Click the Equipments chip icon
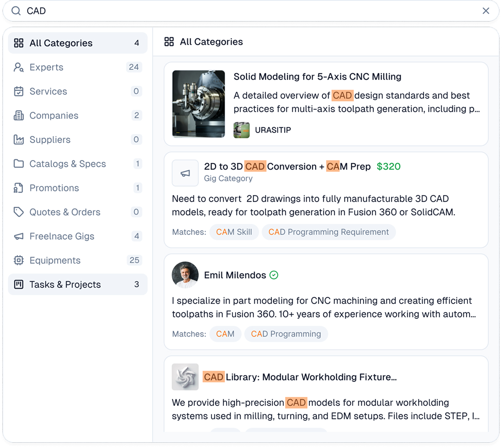502x448 pixels. [19, 260]
